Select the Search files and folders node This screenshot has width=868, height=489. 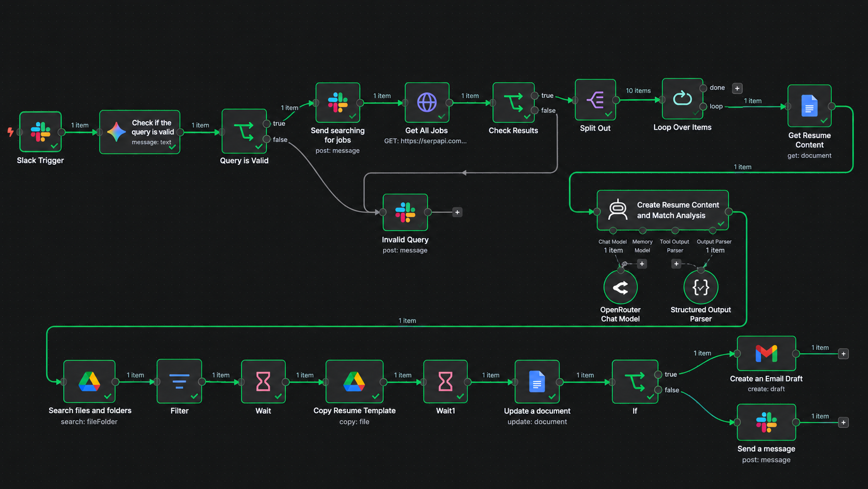[89, 381]
